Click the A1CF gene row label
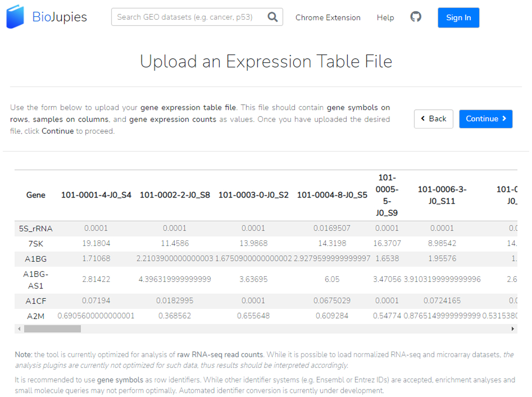The height and width of the screenshot is (397, 532). point(36,301)
